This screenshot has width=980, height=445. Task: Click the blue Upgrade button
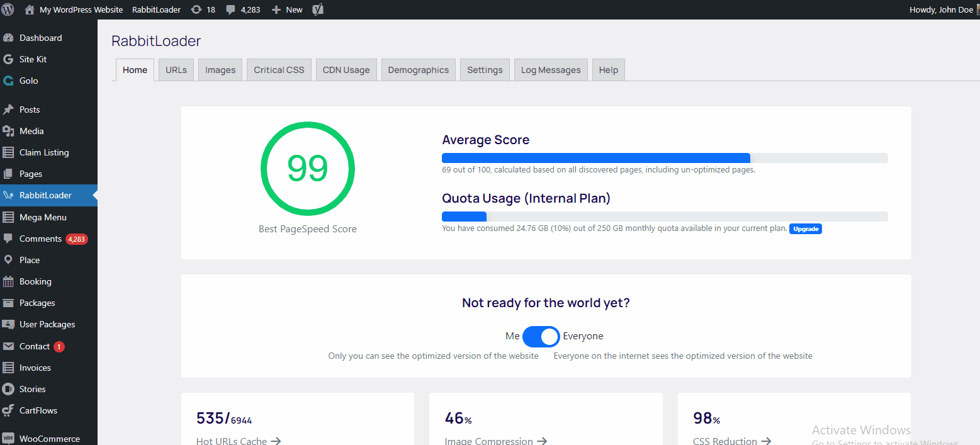pos(806,229)
